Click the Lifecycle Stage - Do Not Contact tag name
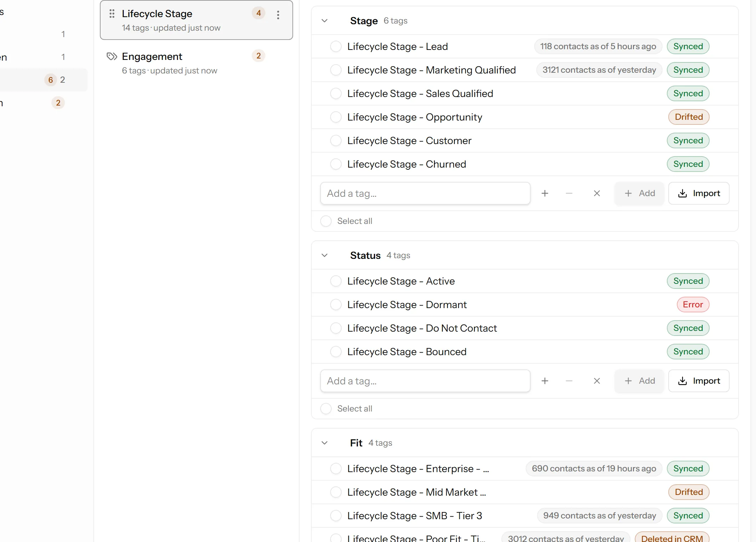Viewport: 756px width, 542px height. [422, 328]
